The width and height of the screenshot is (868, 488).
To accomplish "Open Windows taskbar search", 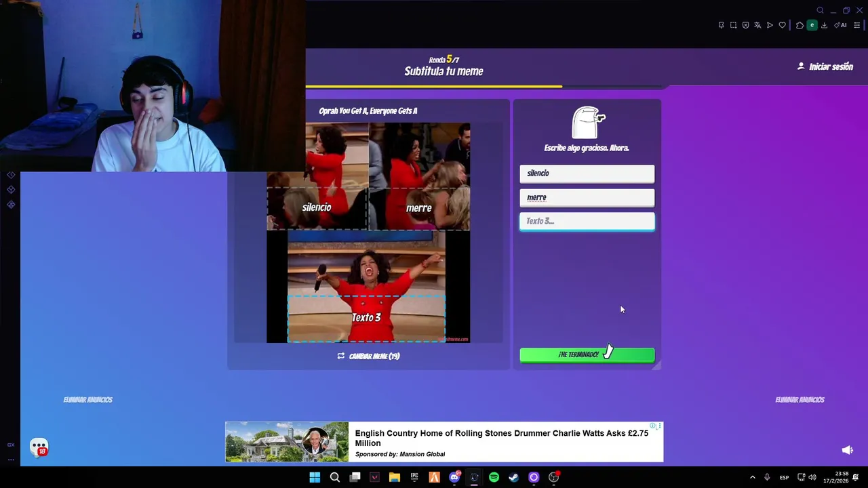I will point(334,477).
